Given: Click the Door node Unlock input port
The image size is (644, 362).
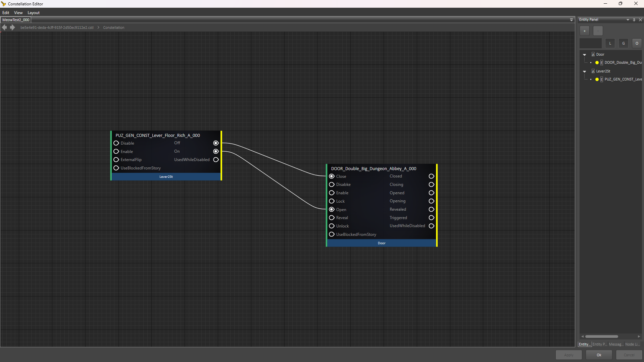Looking at the screenshot, I should pos(332,226).
